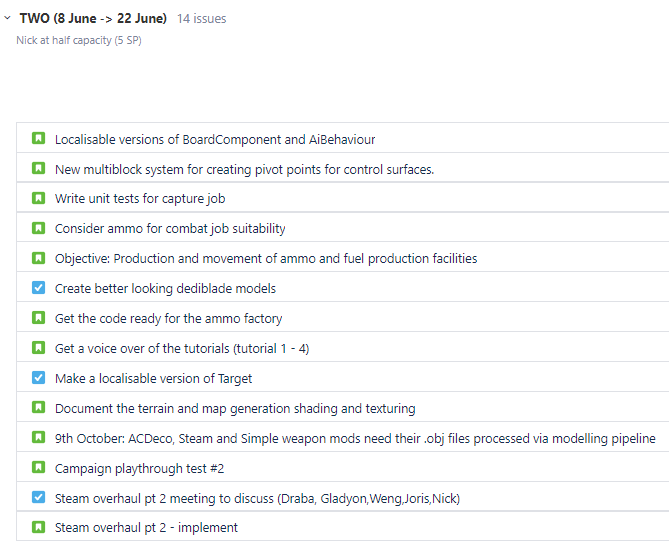Image resolution: width=669 pixels, height=545 pixels.
Task: Click task checkbox icon for dediblade models
Action: 38,288
